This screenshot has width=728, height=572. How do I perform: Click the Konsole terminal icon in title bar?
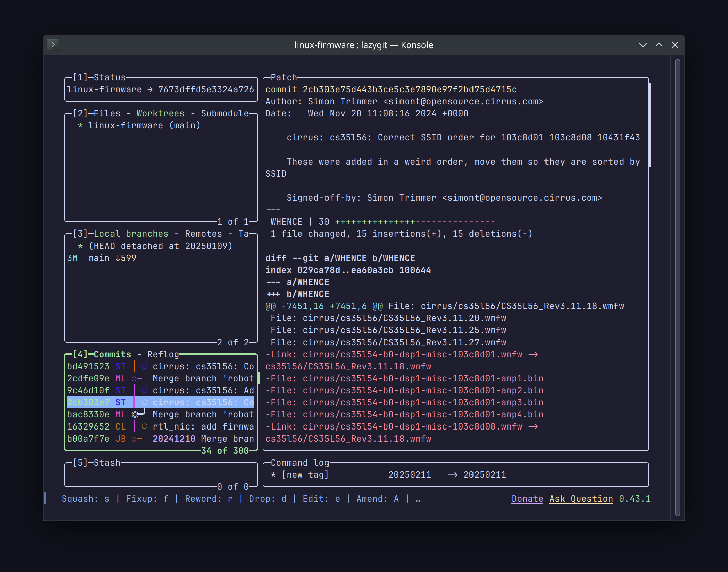click(x=53, y=44)
